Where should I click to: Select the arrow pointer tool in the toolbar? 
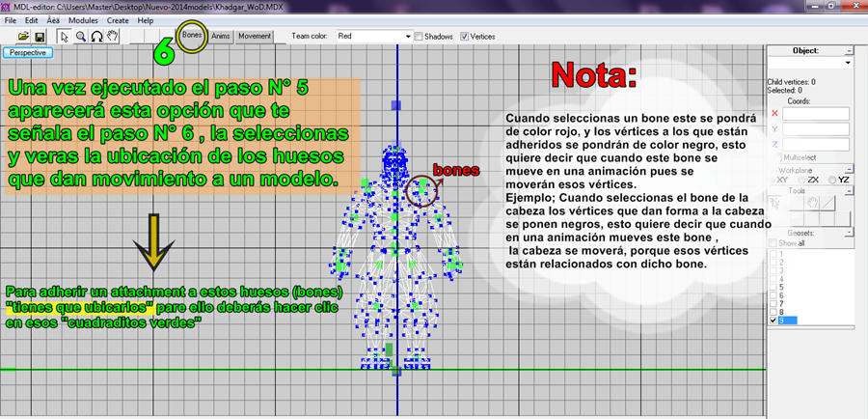tap(65, 37)
